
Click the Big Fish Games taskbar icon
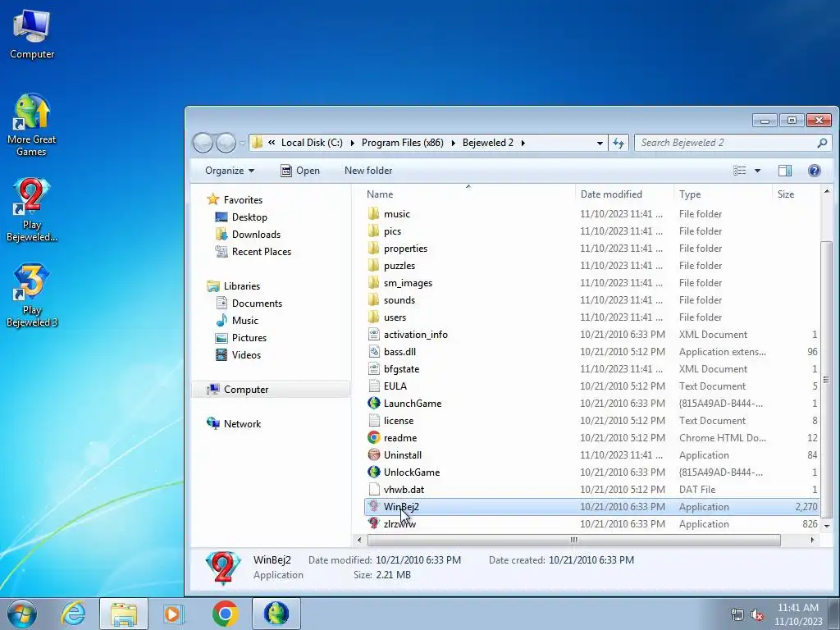pyautogui.click(x=276, y=614)
